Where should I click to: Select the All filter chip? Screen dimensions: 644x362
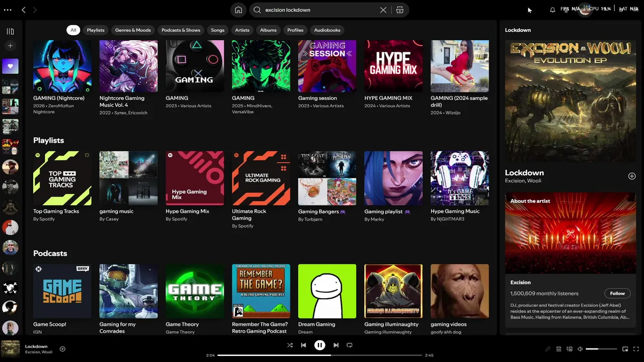tap(73, 30)
